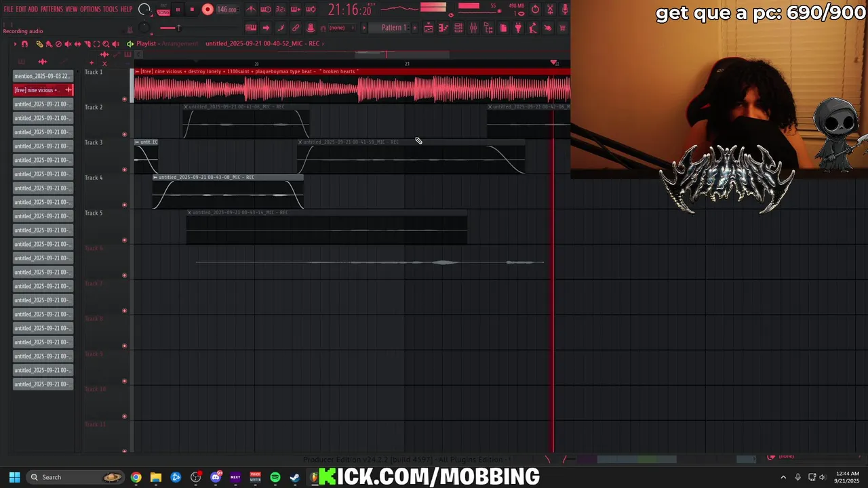Click the Track 5 header label
This screenshot has width=868, height=488.
94,213
